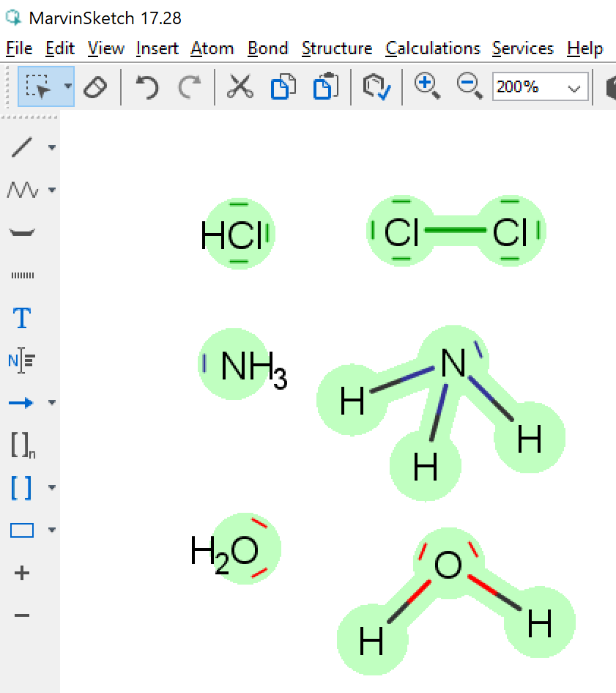The width and height of the screenshot is (616, 693).
Task: Click the Paste clipboard icon
Action: tap(325, 87)
